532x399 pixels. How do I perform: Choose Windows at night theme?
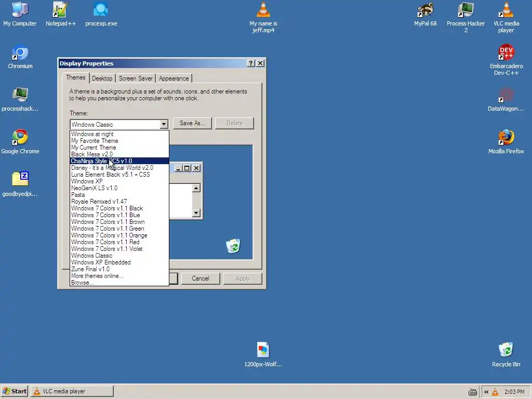click(x=119, y=134)
